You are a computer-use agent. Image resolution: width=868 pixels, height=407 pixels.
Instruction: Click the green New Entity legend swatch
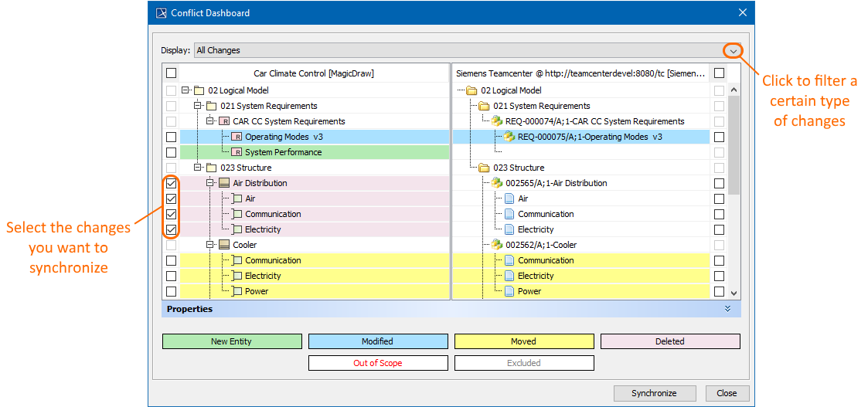click(231, 341)
